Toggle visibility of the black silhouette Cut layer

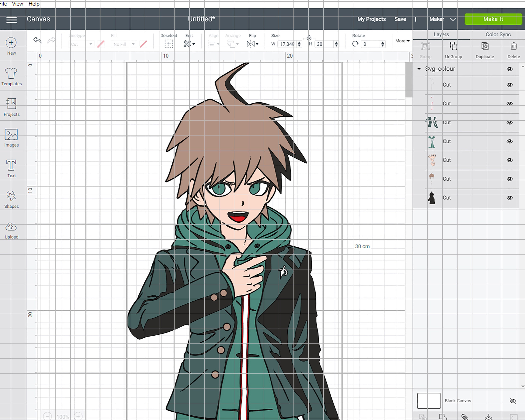pyautogui.click(x=510, y=198)
